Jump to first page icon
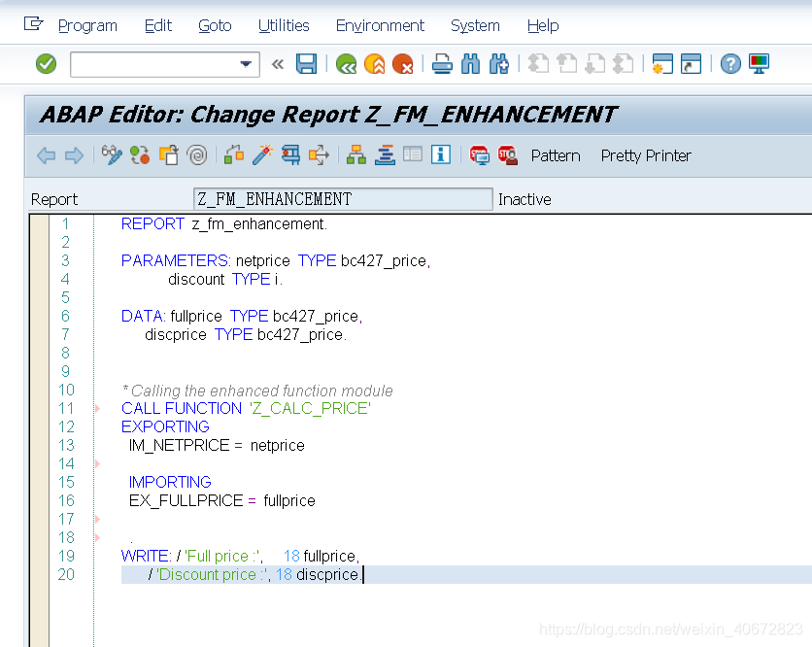Screen dimensions: 812x647 pyautogui.click(x=538, y=64)
